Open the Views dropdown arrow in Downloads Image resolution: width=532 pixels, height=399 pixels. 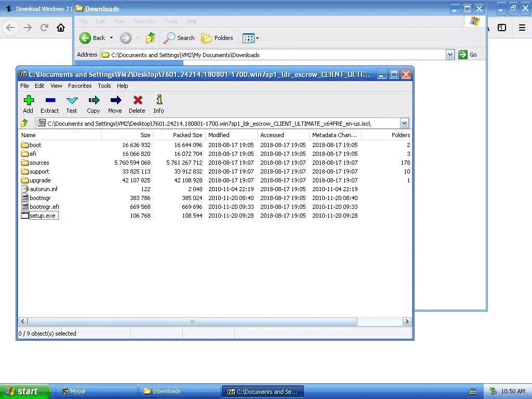257,38
